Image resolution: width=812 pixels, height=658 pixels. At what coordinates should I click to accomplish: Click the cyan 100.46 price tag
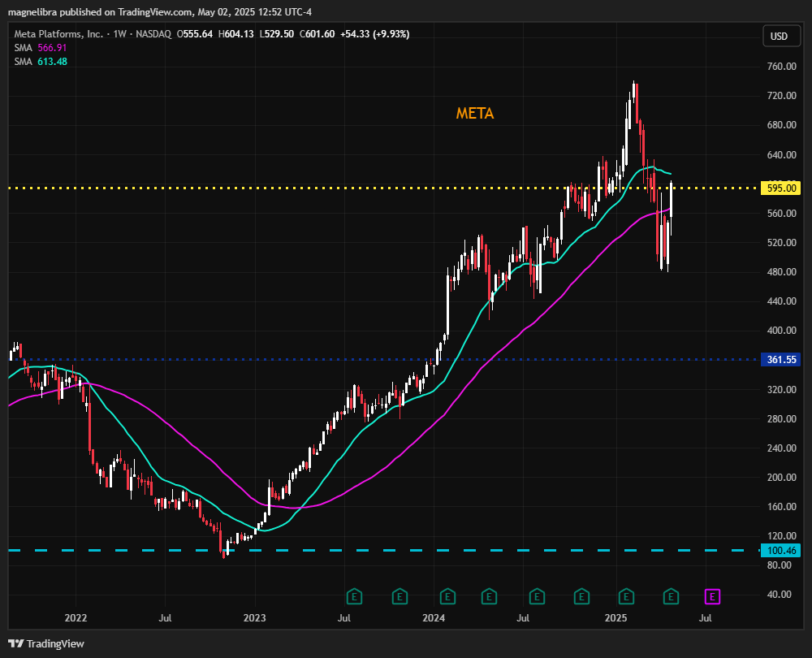coord(780,550)
